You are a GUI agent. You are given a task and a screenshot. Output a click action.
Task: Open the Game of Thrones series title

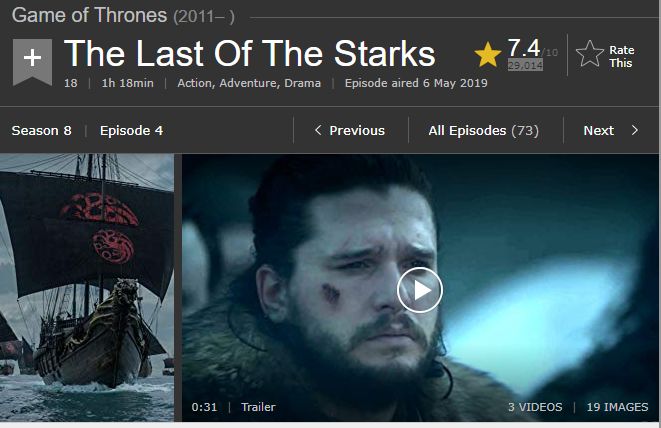(89, 15)
